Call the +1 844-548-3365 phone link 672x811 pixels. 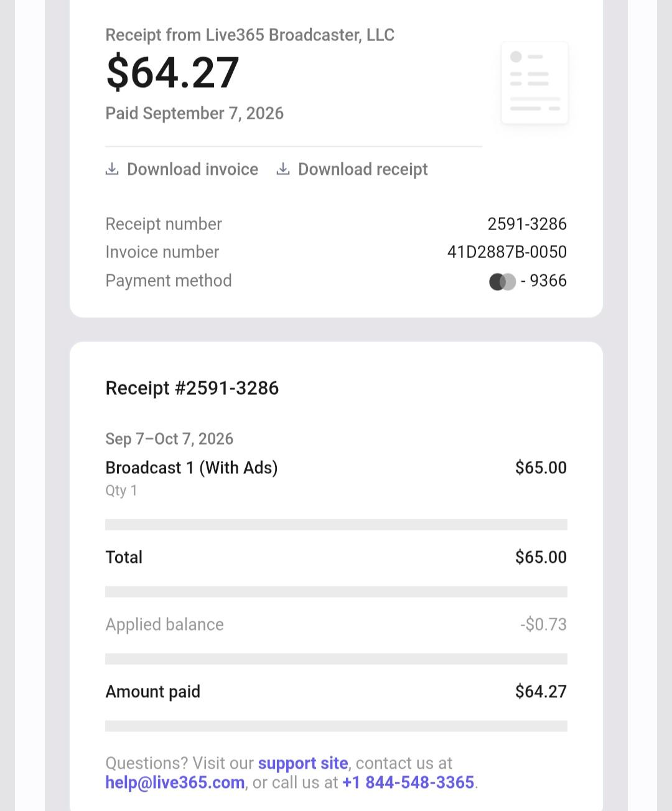[408, 782]
